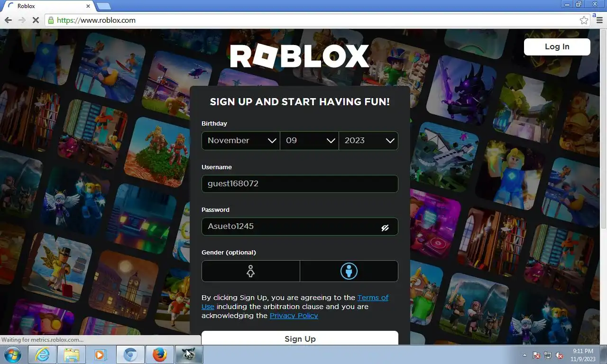Click the Log In button
The height and width of the screenshot is (364, 607).
pyautogui.click(x=557, y=46)
